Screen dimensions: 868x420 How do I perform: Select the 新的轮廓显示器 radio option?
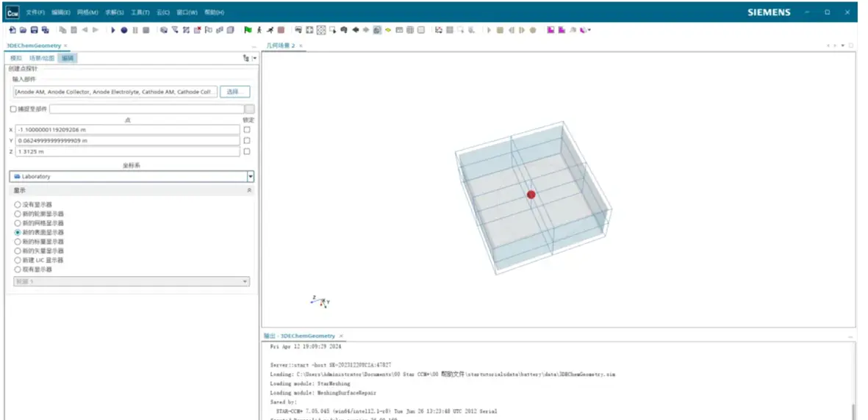point(18,214)
